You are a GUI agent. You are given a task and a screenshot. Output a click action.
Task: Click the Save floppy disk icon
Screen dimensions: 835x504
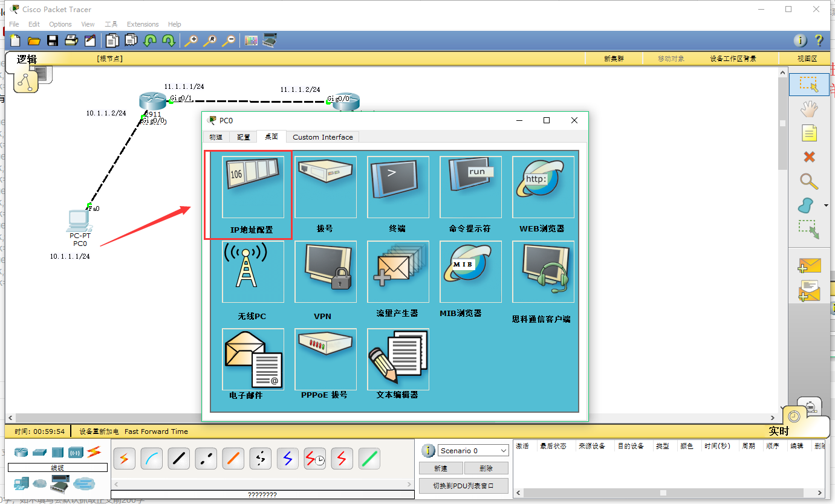[x=53, y=40]
